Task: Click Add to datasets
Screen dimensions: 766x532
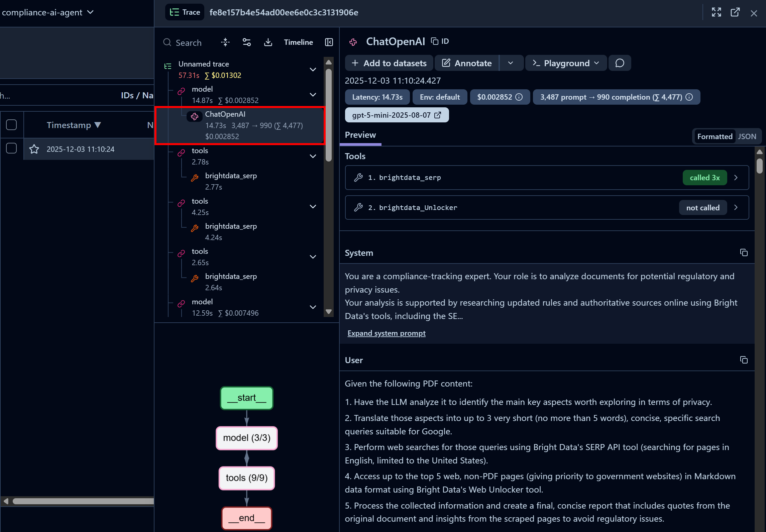Action: pos(389,63)
